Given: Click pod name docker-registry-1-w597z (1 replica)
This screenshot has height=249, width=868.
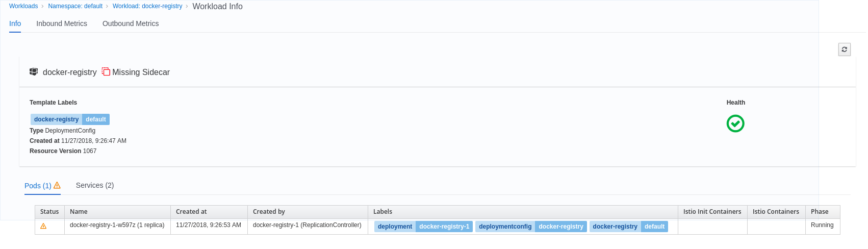Looking at the screenshot, I should click(117, 225).
